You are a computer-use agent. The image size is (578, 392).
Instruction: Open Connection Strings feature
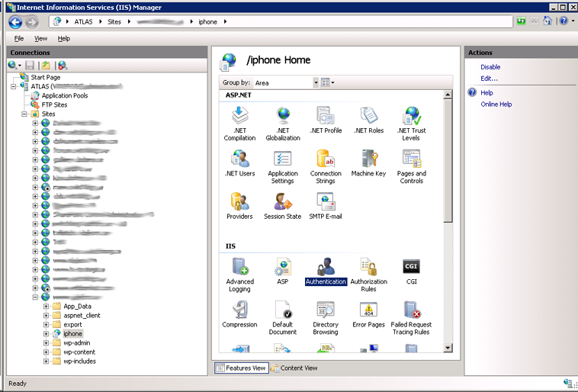pyautogui.click(x=326, y=167)
